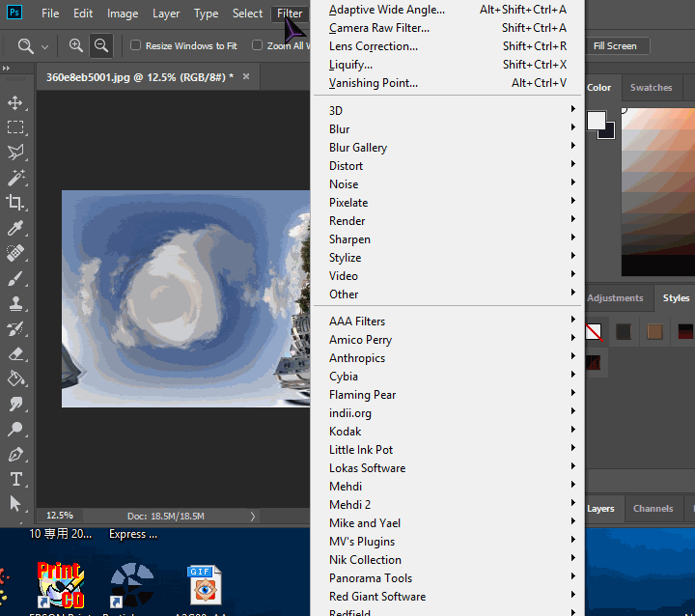Select the Polygonal Lasso tool
Image resolution: width=695 pixels, height=616 pixels.
pos(15,153)
